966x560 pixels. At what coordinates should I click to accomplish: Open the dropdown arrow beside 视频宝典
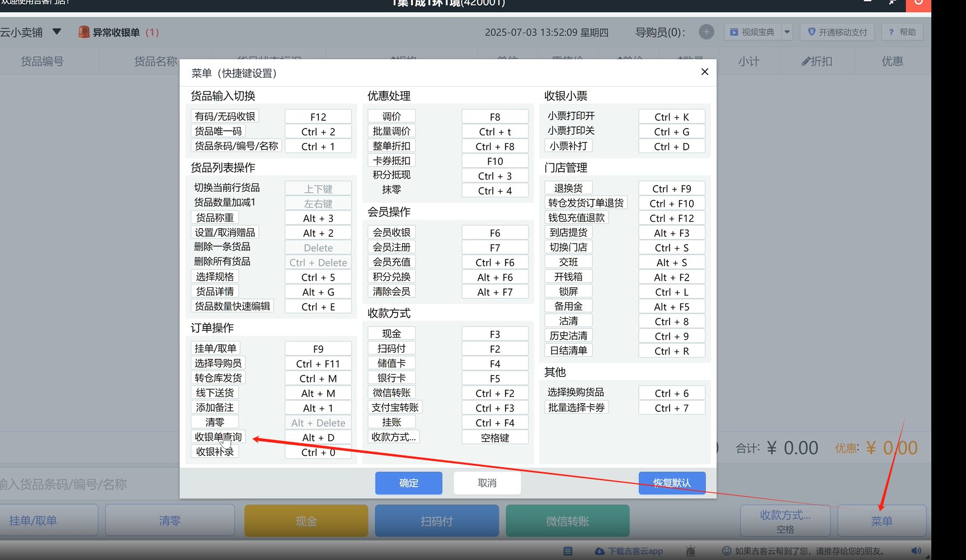787,32
